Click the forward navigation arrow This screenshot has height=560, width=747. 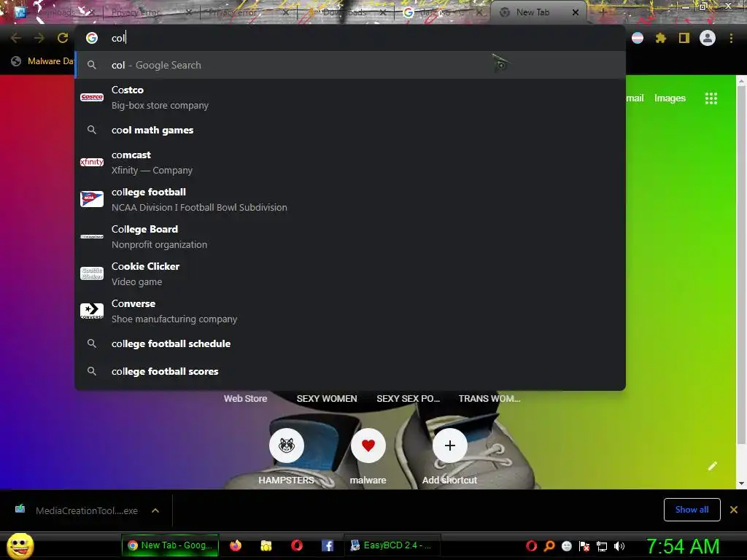pyautogui.click(x=39, y=38)
